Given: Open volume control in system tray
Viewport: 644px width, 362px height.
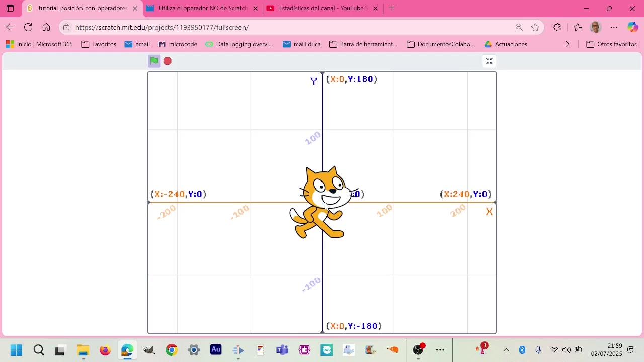Looking at the screenshot, I should point(567,350).
